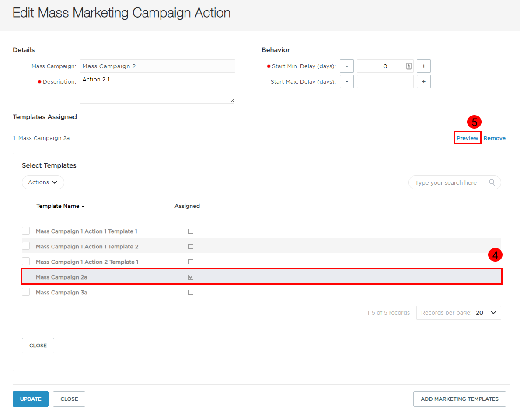
Task: Select row text Mass Campaign 1 Action 1 Template 2
Action: (87, 246)
